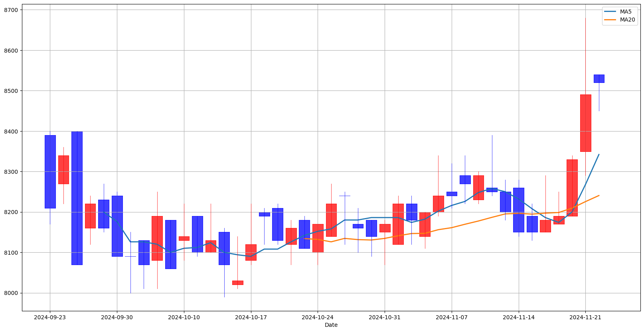
Task: Click the right end of the orange MA20 line
Action: pyautogui.click(x=599, y=195)
